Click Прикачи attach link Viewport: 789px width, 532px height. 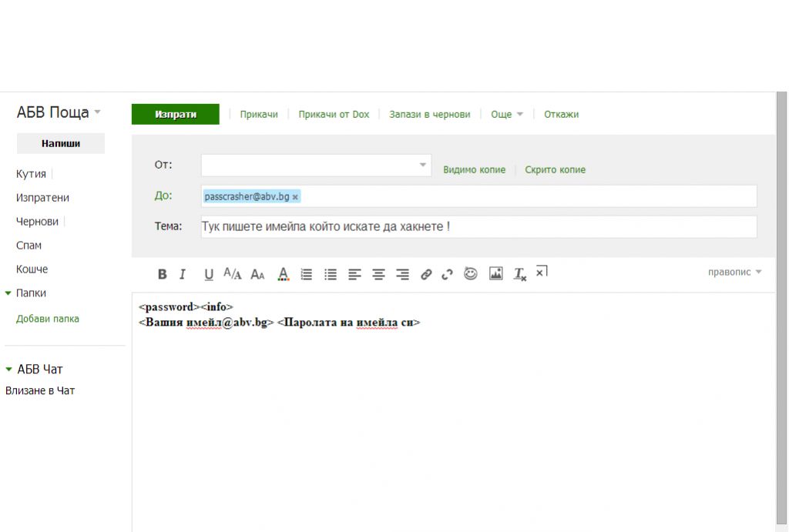(259, 114)
